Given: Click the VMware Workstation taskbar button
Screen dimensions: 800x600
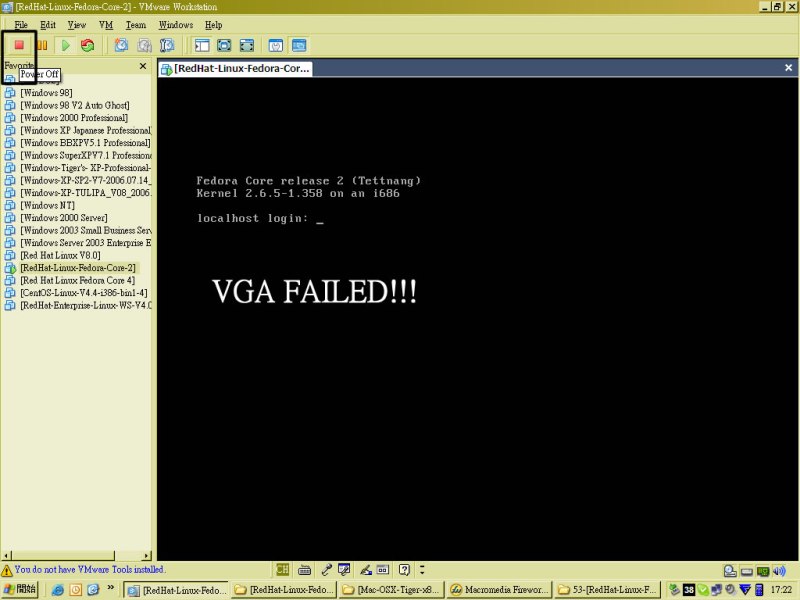Looking at the screenshot, I should pyautogui.click(x=177, y=590).
